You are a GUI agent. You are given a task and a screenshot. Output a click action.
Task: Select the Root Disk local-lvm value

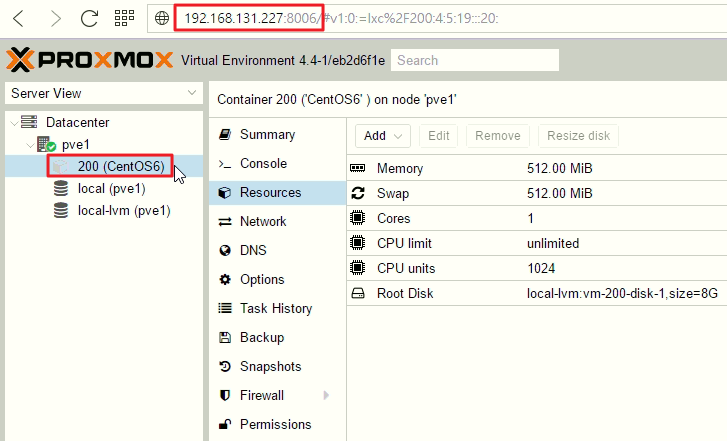622,294
